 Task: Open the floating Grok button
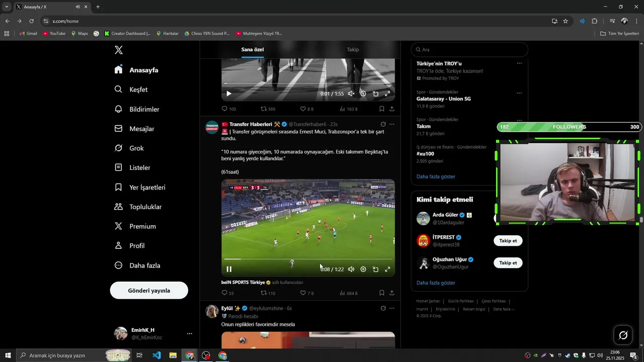point(623,335)
